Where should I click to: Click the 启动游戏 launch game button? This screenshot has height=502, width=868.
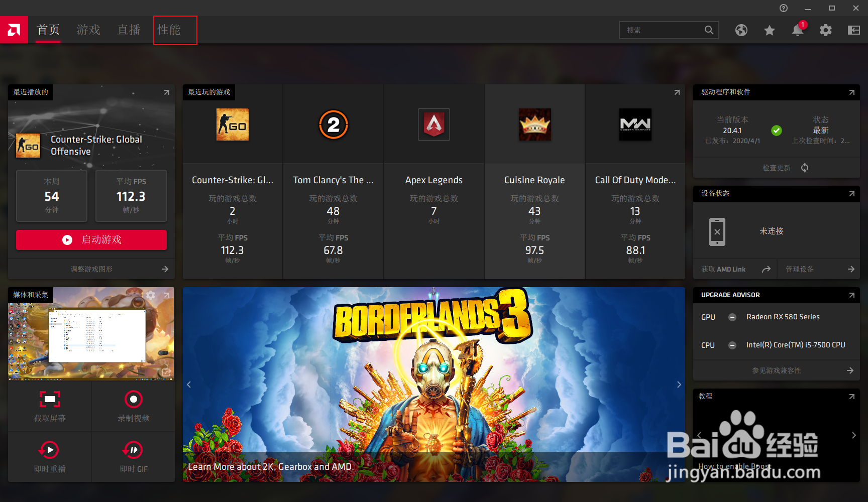tap(91, 240)
